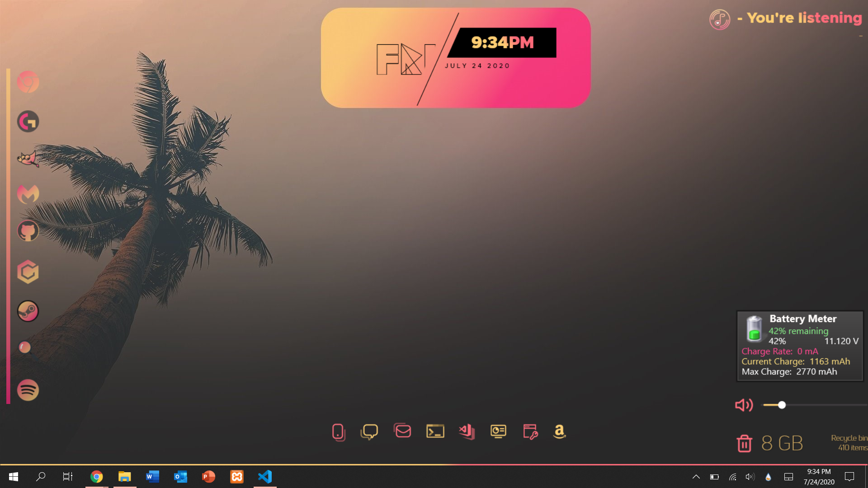Click the battery tray icon
Viewport: 868px width, 488px height.
coord(714,477)
